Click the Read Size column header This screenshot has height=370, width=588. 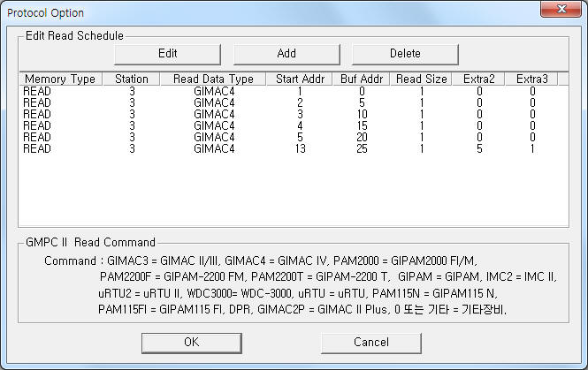click(x=422, y=79)
